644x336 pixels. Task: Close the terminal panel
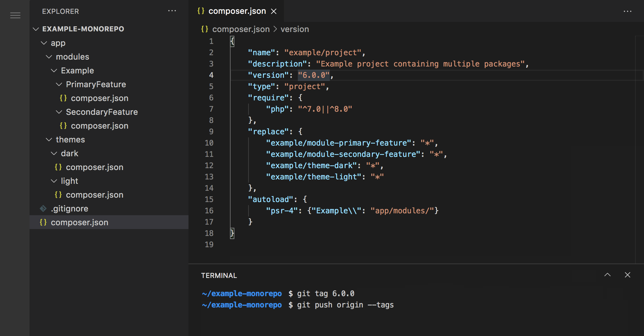tap(627, 275)
